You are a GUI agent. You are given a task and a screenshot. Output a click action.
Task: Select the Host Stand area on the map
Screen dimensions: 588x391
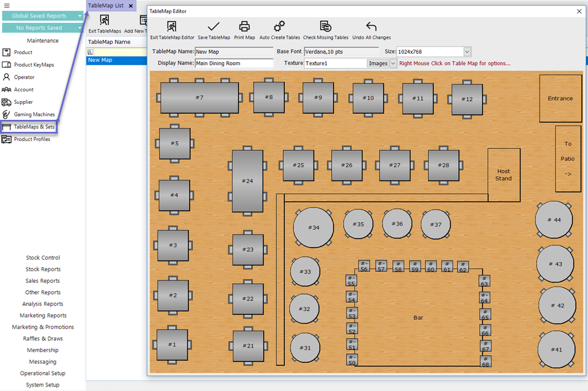[504, 175]
